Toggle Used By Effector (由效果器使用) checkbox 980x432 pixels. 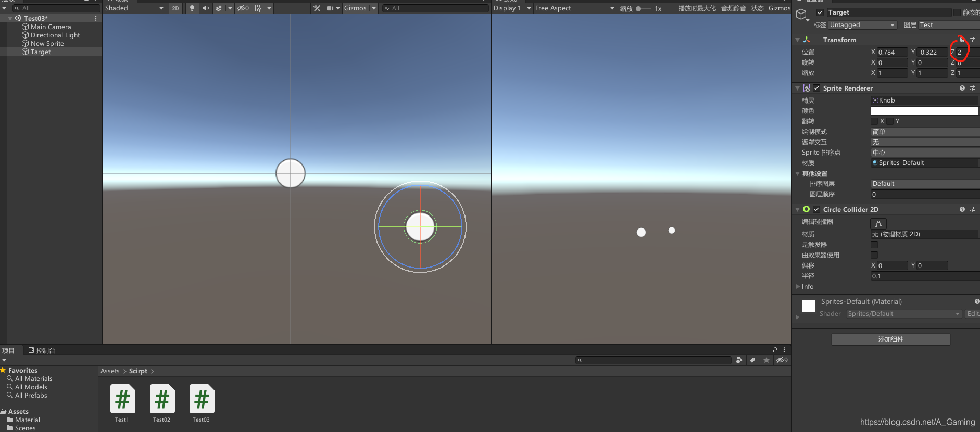(x=874, y=255)
